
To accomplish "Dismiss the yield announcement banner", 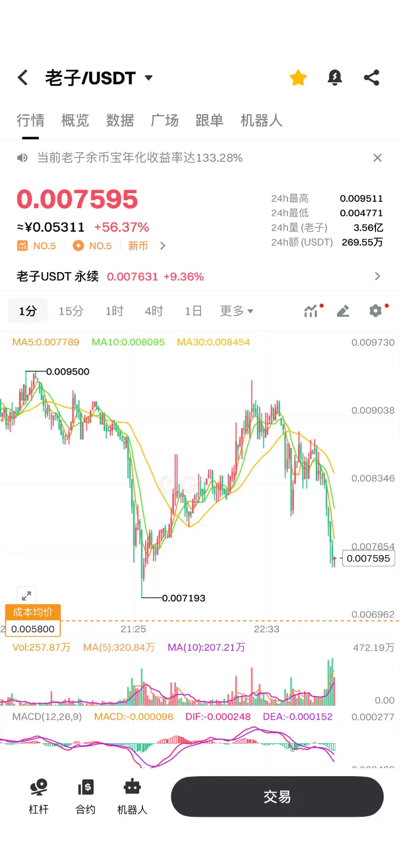I will coord(378,158).
